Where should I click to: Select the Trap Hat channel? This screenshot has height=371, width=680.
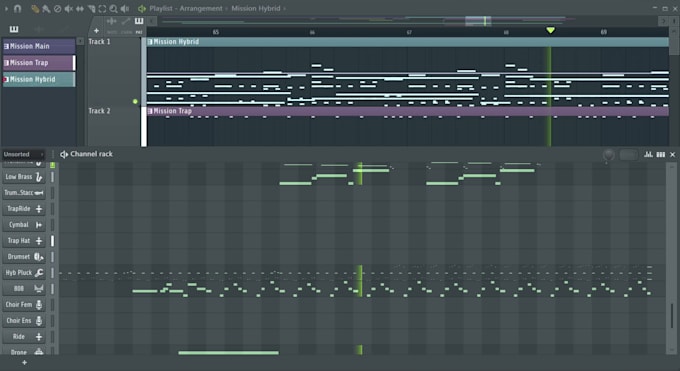(x=24, y=241)
